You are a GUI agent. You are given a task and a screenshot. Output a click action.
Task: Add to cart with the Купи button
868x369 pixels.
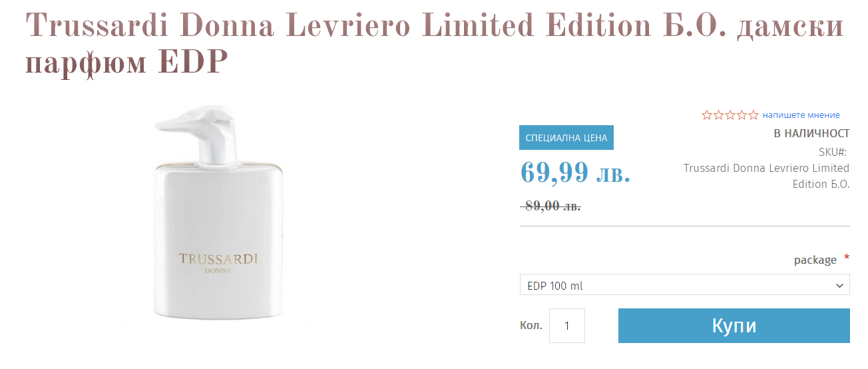click(x=734, y=326)
